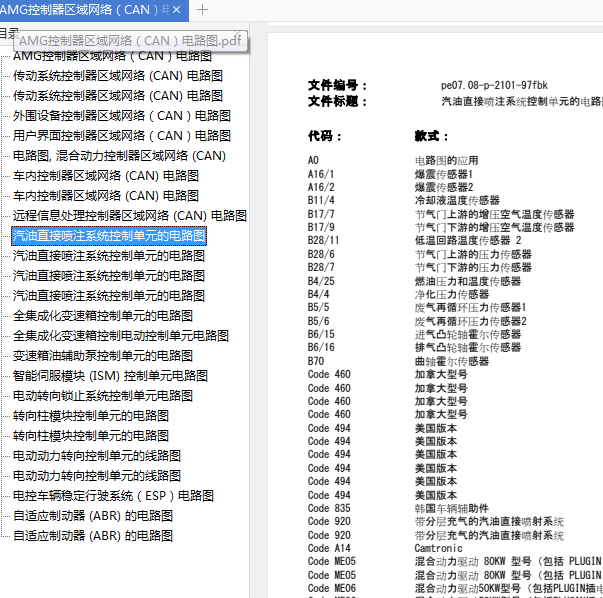The height and width of the screenshot is (598, 603).
Task: Click the file number pe07.08-p-2101-97fbk
Action: [494, 85]
